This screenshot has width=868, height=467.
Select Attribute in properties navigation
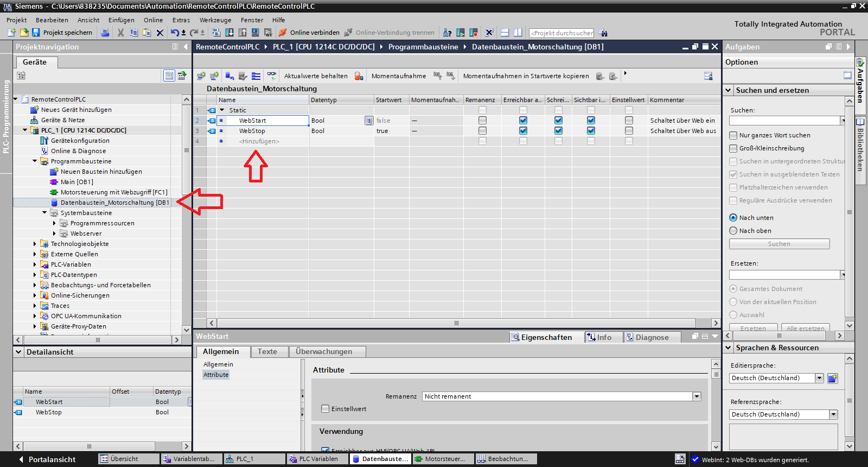tap(216, 375)
